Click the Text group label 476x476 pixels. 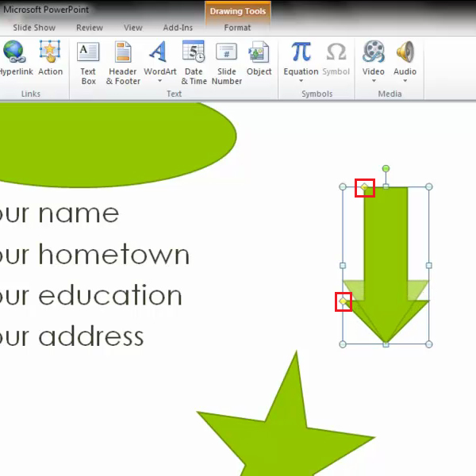click(x=174, y=94)
